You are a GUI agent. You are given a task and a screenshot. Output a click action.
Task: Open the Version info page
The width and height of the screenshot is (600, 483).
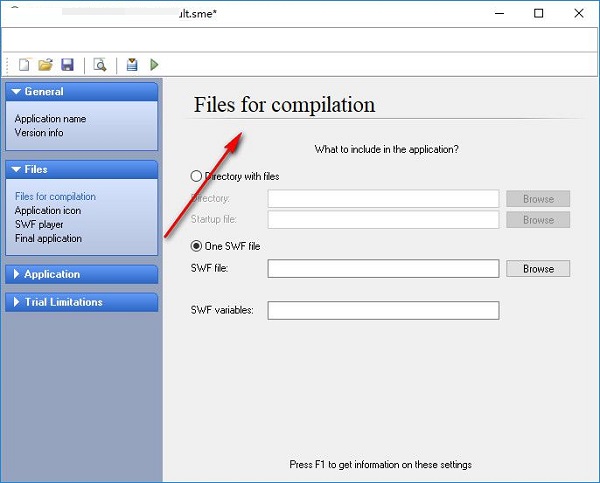pos(39,133)
